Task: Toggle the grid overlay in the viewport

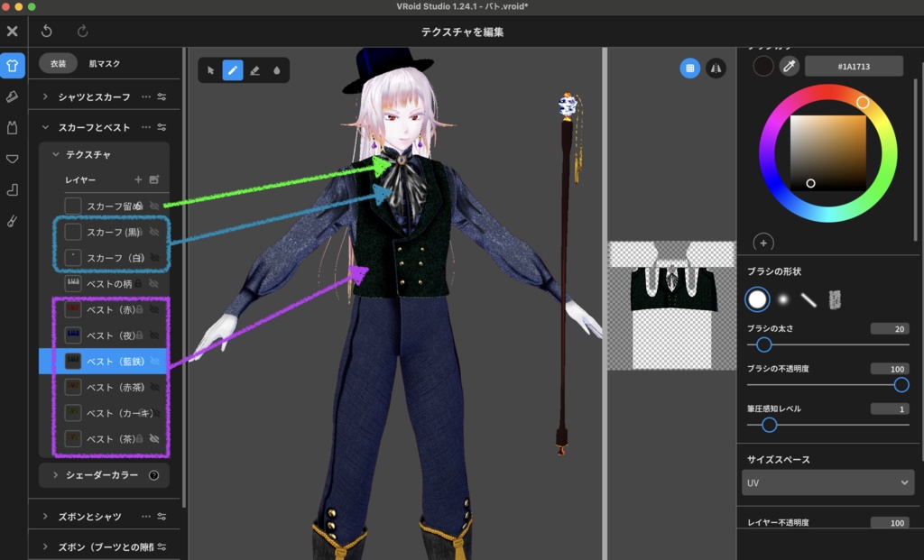Action: pos(689,68)
